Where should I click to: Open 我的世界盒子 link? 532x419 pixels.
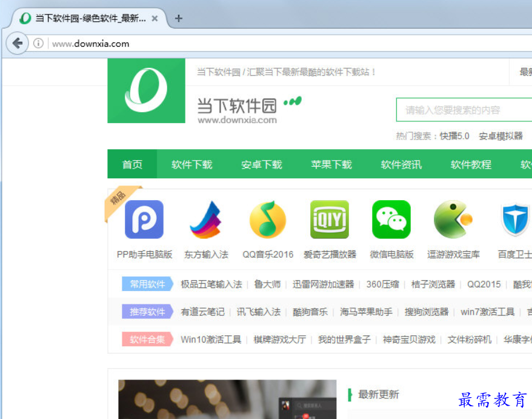[344, 340]
